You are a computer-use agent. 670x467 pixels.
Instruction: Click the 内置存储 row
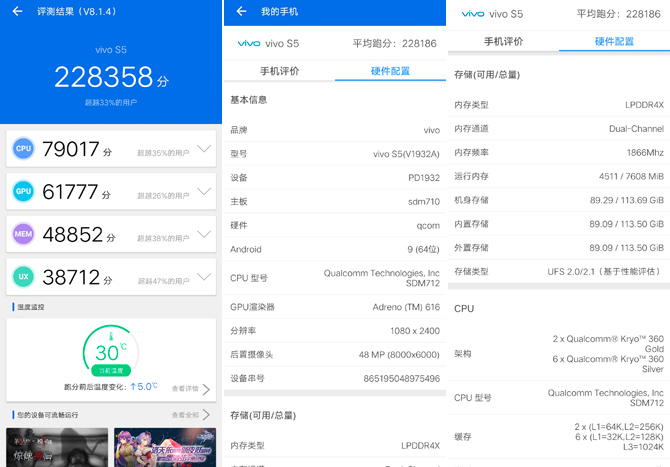click(x=559, y=224)
